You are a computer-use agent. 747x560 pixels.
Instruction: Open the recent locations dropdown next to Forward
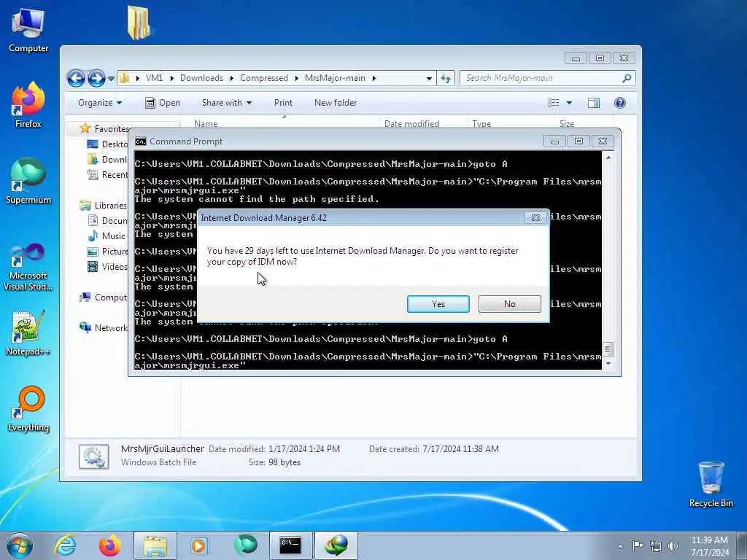[111, 78]
